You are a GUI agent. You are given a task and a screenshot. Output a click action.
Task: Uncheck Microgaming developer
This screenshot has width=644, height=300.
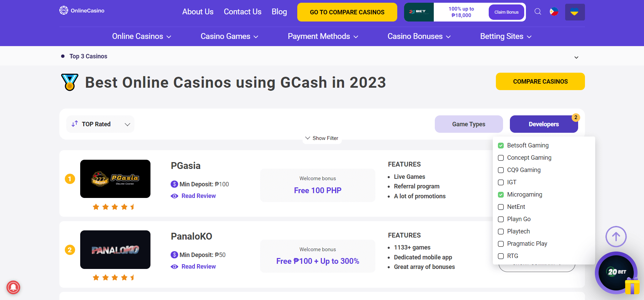click(501, 195)
